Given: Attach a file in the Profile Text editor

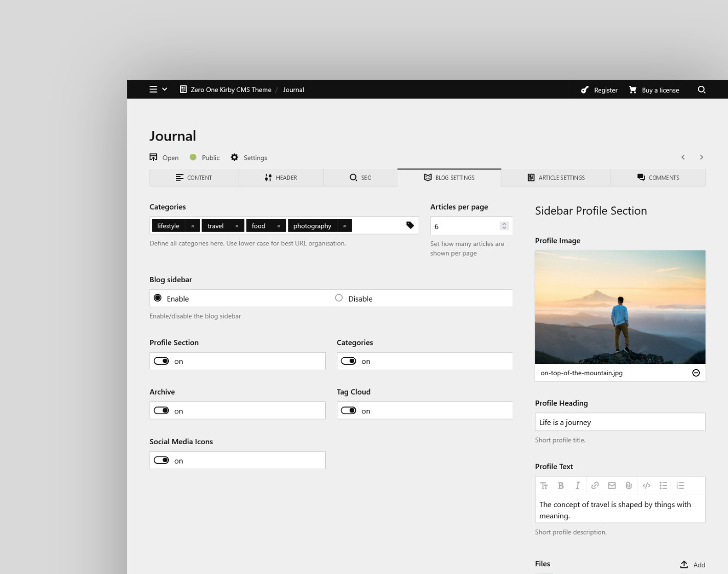Looking at the screenshot, I should click(628, 485).
